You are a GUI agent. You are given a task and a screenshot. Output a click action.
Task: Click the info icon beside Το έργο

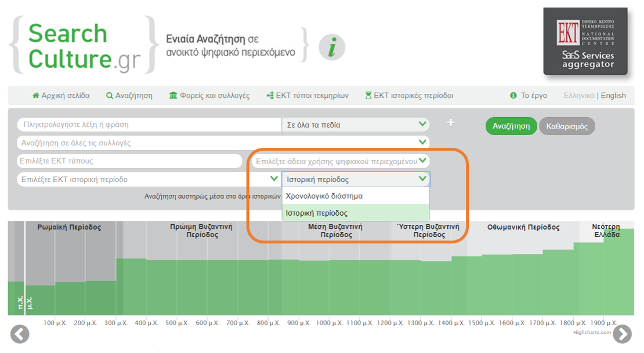click(513, 96)
